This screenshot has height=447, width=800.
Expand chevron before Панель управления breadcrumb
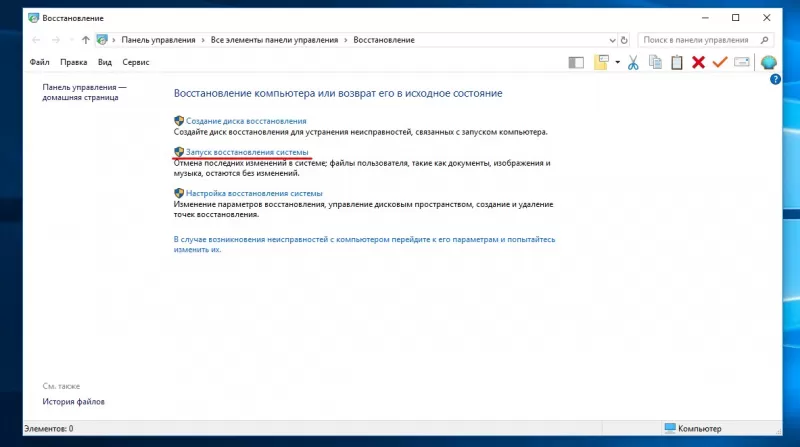coord(114,40)
